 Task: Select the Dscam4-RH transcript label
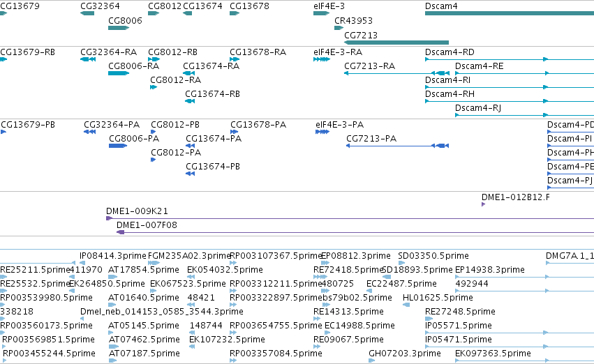tap(450, 94)
